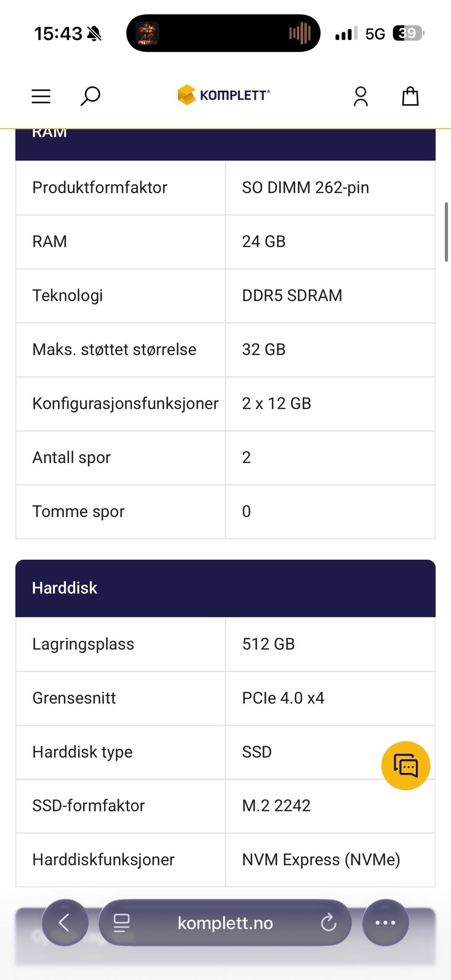The image size is (451, 980).
Task: Select the Lagringsplass 512 GB row
Action: (x=225, y=644)
